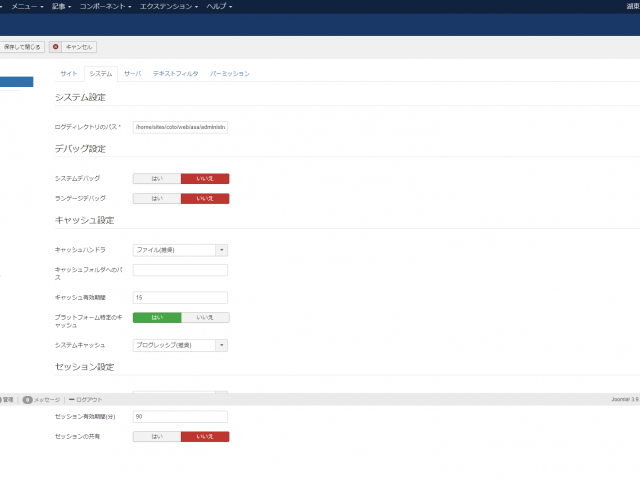Set セッションの共有 to いいえ
The height and width of the screenshot is (480, 640).
point(205,437)
